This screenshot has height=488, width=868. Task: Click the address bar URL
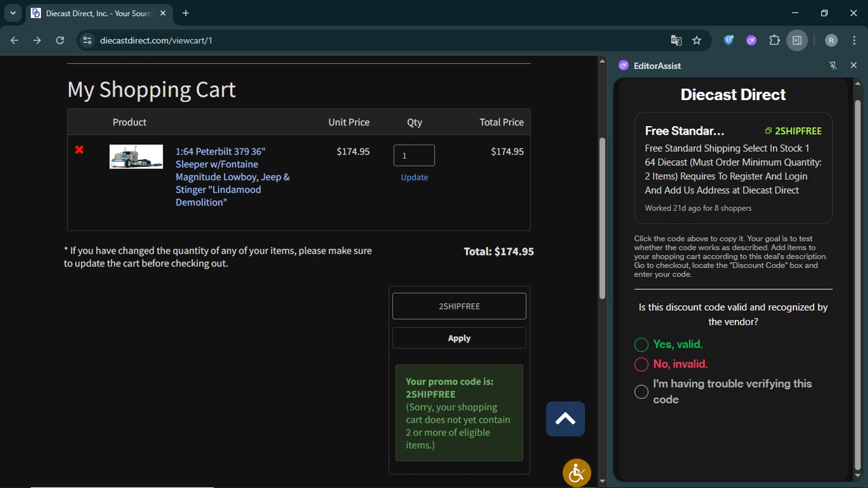pos(156,41)
